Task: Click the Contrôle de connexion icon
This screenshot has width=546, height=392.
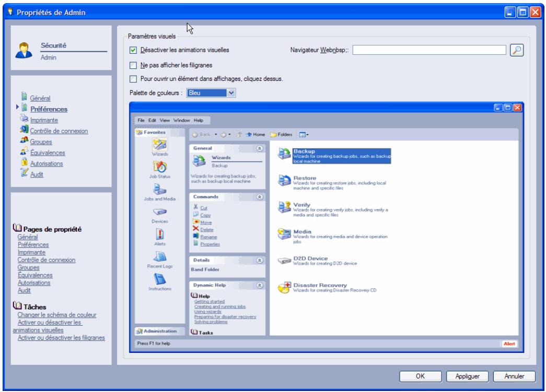Action: click(24, 129)
